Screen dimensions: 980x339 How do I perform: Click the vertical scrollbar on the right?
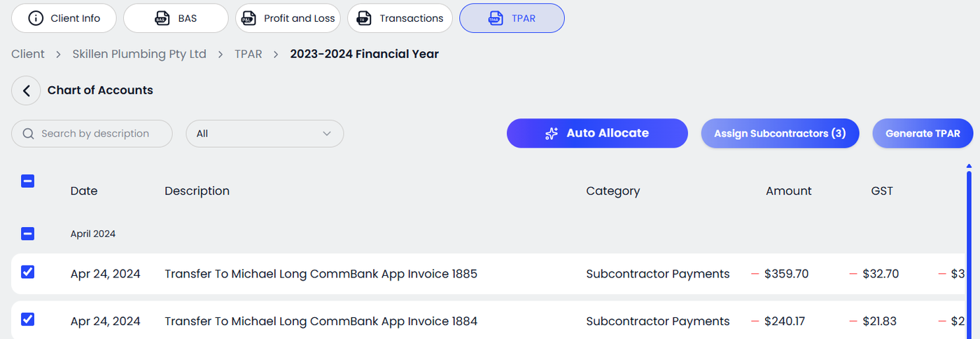(969, 252)
